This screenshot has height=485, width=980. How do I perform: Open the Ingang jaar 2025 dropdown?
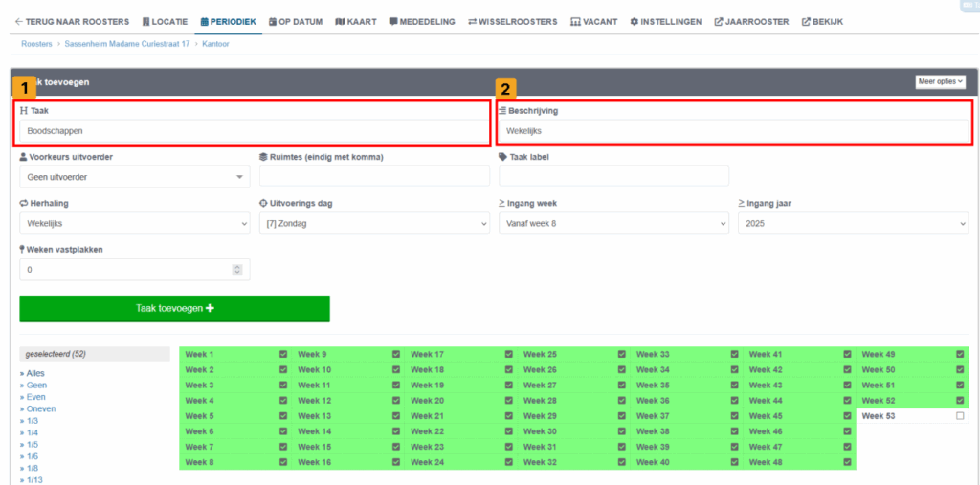[852, 223]
